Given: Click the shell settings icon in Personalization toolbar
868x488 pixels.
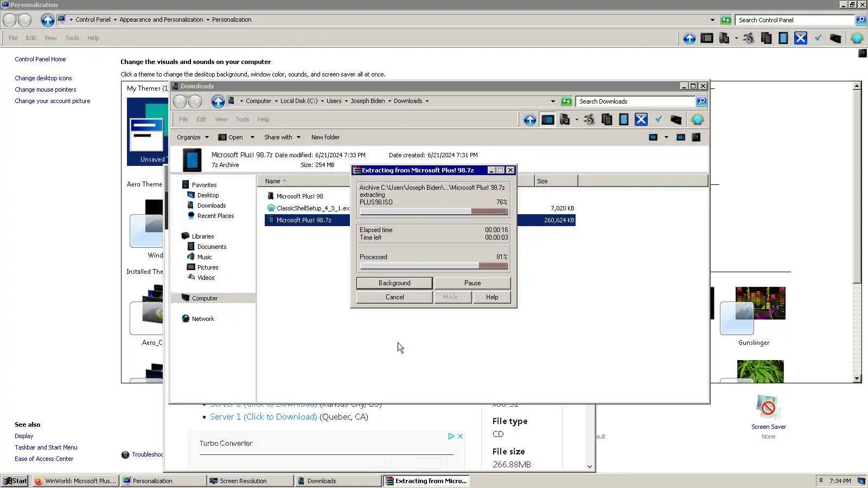Looking at the screenshot, I should tap(857, 38).
